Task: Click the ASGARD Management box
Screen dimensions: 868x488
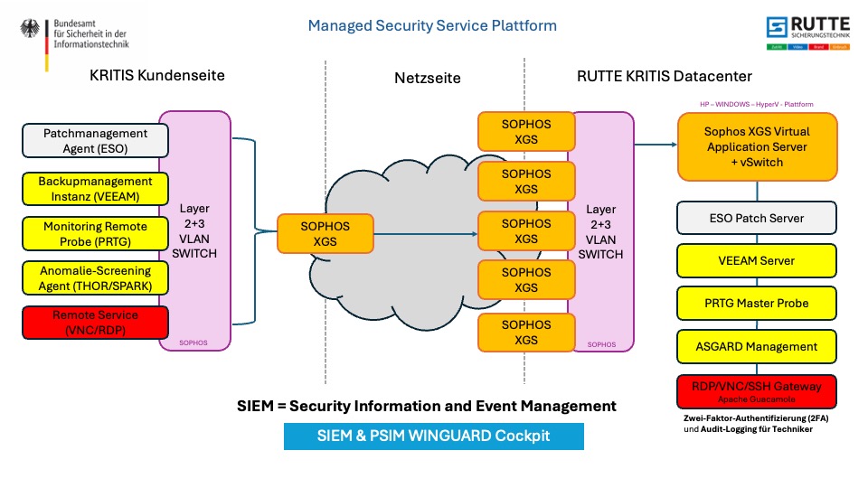Action: [x=757, y=346]
